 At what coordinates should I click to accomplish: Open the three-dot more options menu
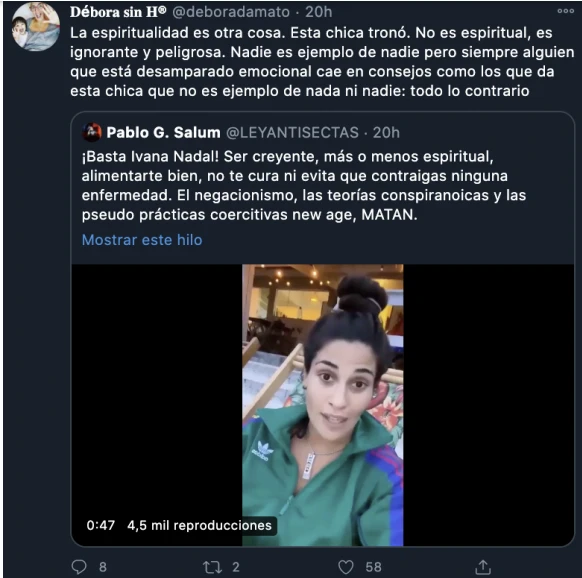coord(565,11)
